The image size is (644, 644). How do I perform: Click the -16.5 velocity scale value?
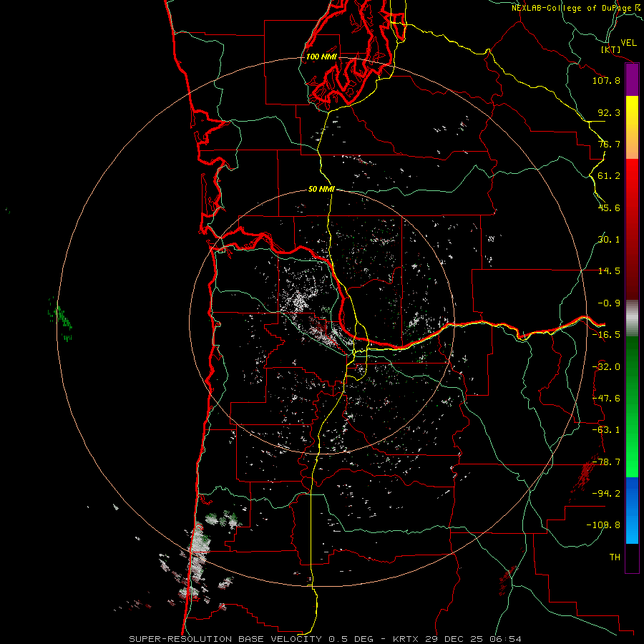(x=606, y=335)
